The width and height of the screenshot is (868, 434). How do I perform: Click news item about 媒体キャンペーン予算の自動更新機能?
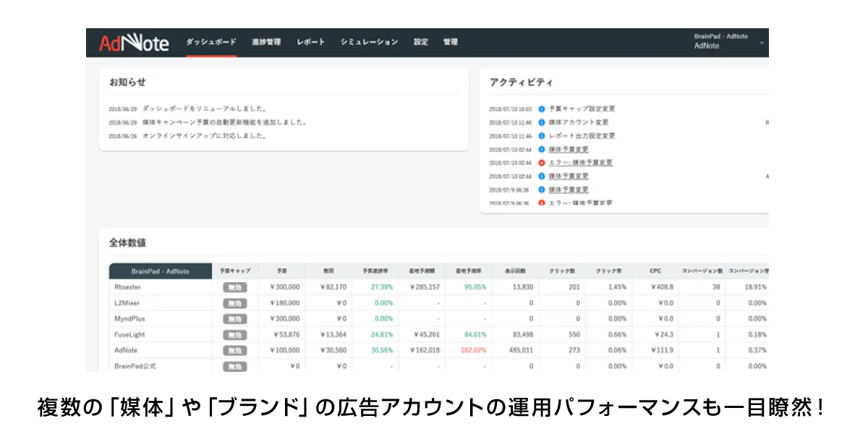tap(224, 122)
